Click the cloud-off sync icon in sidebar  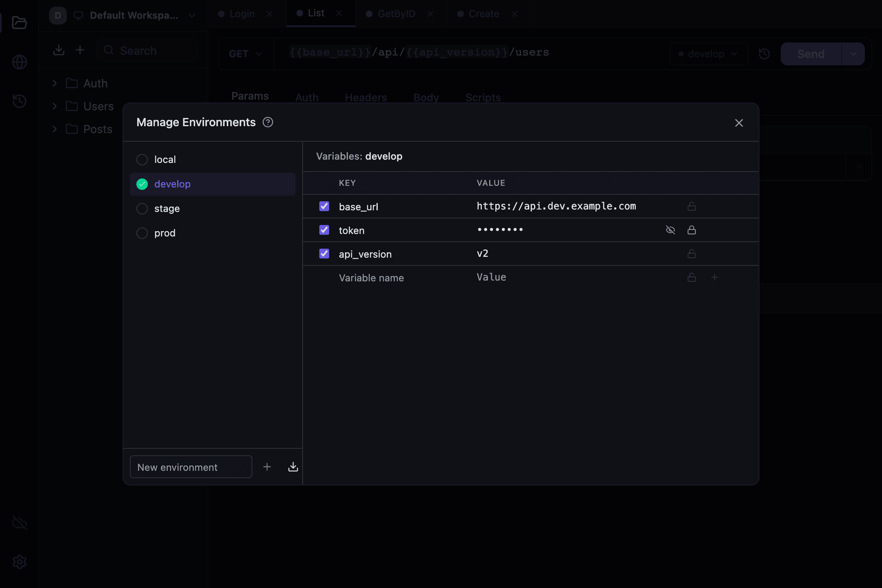19,523
